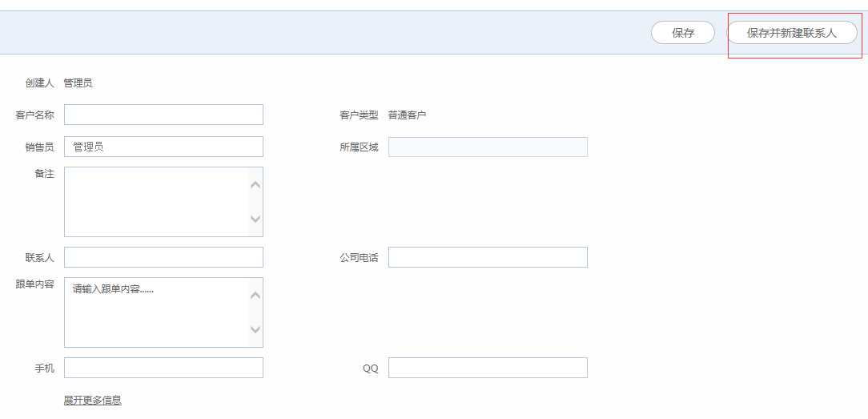Viewport: 868px width, 419px height.
Task: Click inside the 备注 text area
Action: 157,201
